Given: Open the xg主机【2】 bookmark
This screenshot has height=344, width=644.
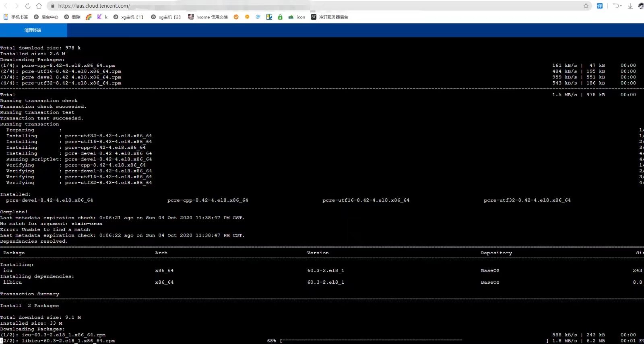Looking at the screenshot, I should point(166,17).
